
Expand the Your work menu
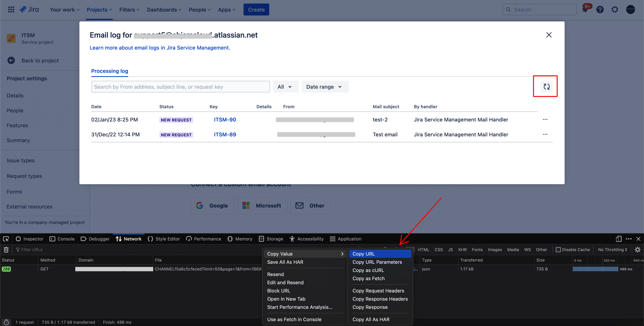64,10
